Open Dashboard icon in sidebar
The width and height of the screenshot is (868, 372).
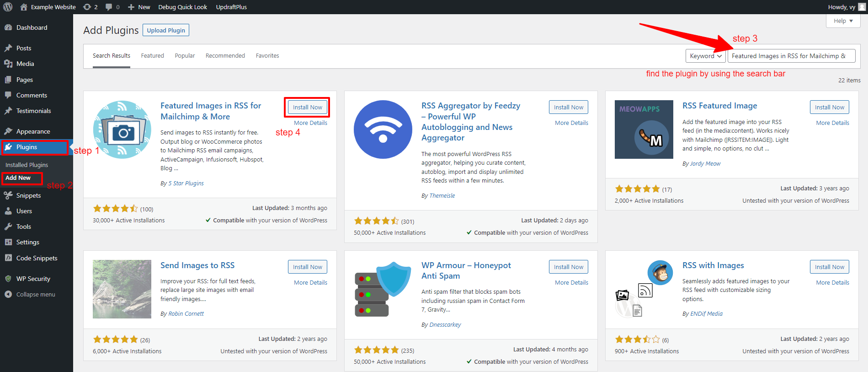tap(8, 27)
